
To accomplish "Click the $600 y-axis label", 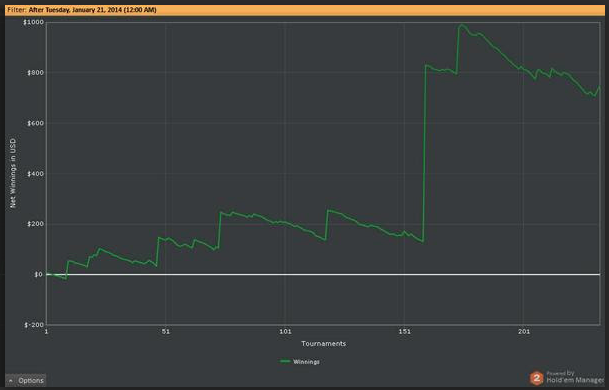I will point(35,123).
